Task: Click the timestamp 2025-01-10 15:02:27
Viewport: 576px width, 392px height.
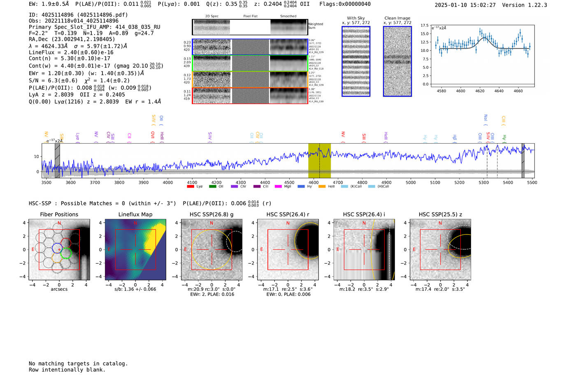Action: 465,5
